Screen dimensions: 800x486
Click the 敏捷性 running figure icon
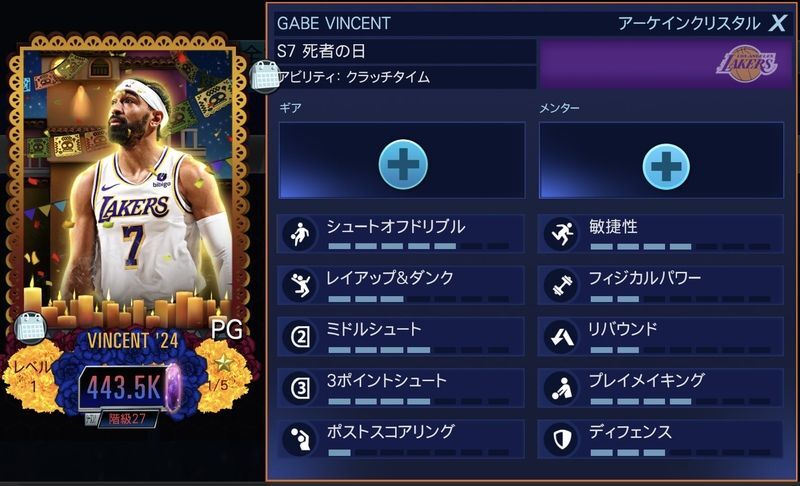click(561, 234)
